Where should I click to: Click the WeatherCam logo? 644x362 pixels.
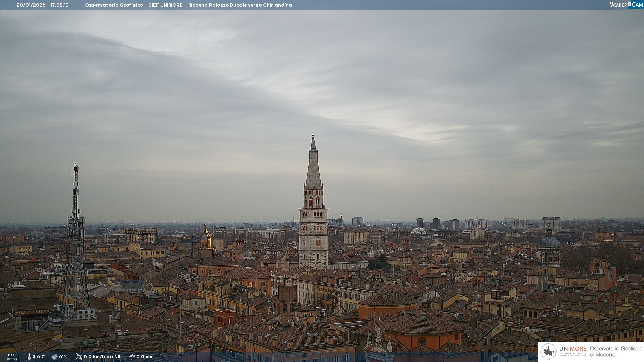[x=626, y=5]
